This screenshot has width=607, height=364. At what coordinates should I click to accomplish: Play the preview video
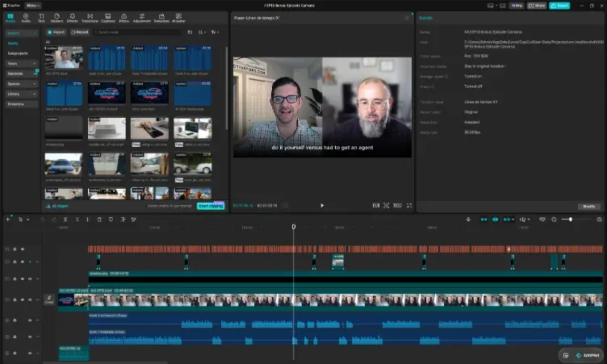pos(322,206)
